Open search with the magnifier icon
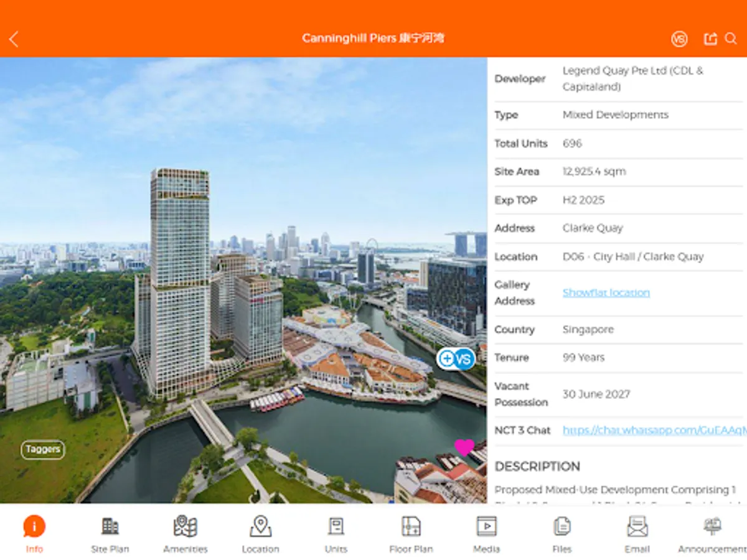 coord(731,39)
